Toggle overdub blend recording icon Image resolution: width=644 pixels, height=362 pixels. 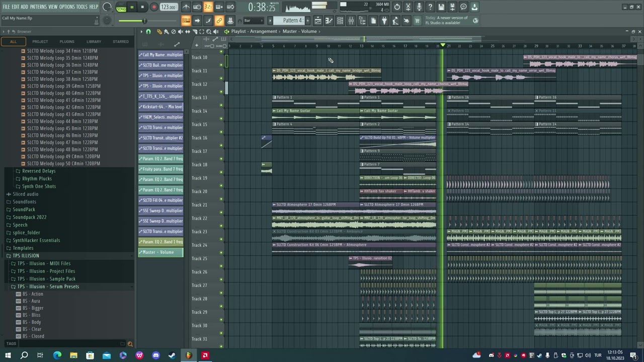[219, 7]
